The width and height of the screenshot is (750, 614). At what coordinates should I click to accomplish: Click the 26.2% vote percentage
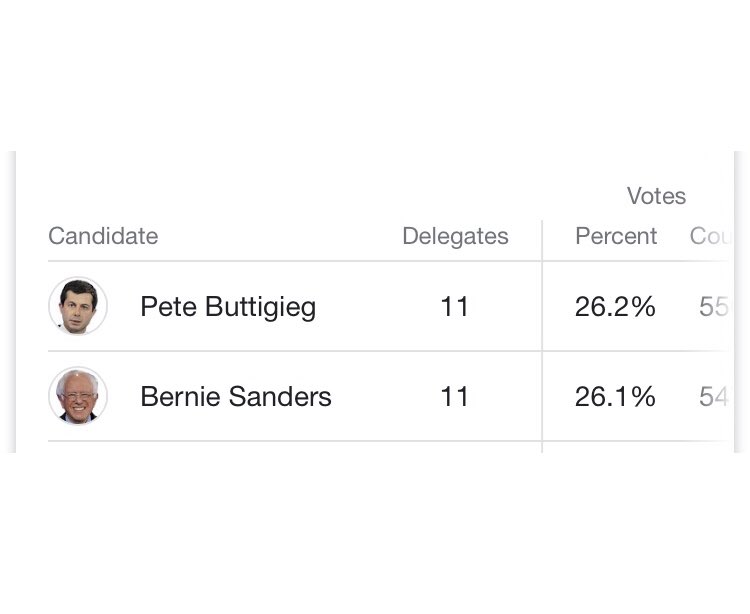point(615,306)
